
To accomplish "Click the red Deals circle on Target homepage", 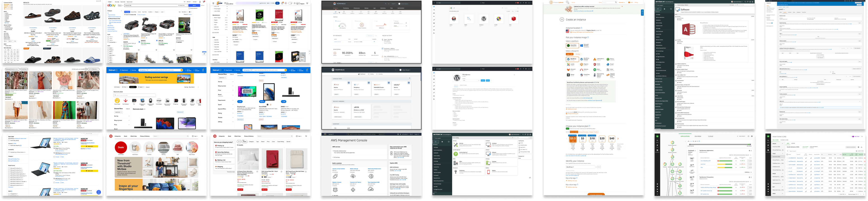I will point(121,147).
